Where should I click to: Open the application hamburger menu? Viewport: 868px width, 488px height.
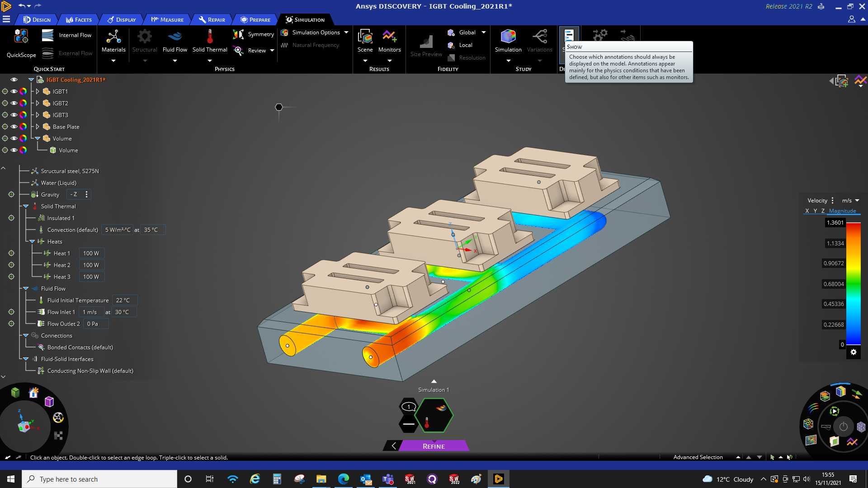coord(6,19)
